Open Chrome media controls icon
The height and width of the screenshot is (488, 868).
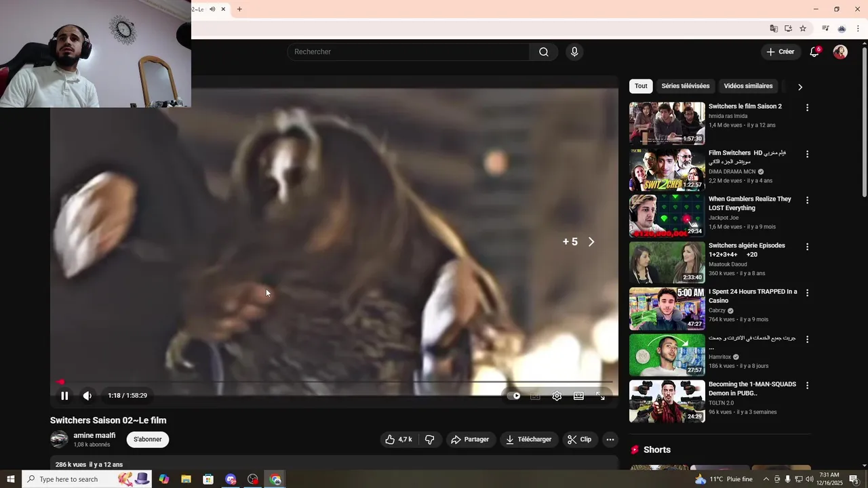[825, 28]
